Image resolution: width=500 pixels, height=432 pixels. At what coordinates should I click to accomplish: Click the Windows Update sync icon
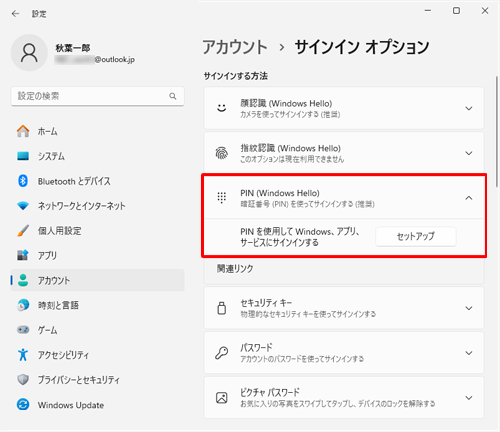23,405
